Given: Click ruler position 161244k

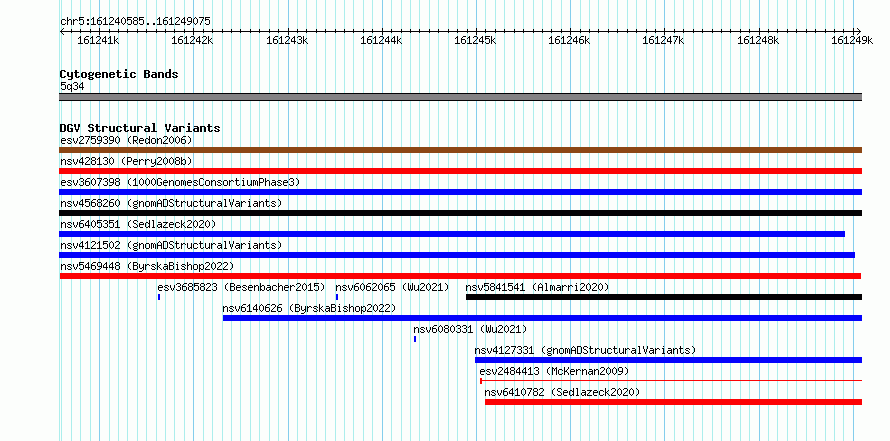Looking at the screenshot, I should click(x=381, y=40).
